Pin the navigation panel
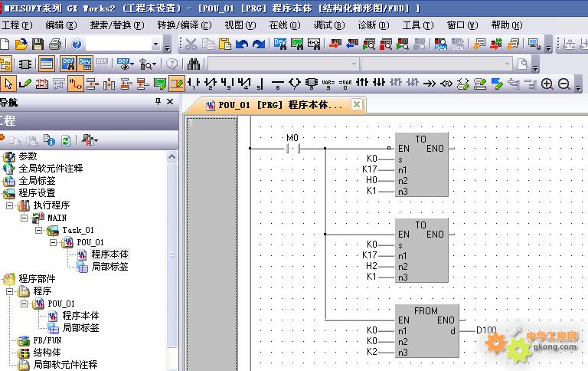The height and width of the screenshot is (371, 588). point(158,101)
